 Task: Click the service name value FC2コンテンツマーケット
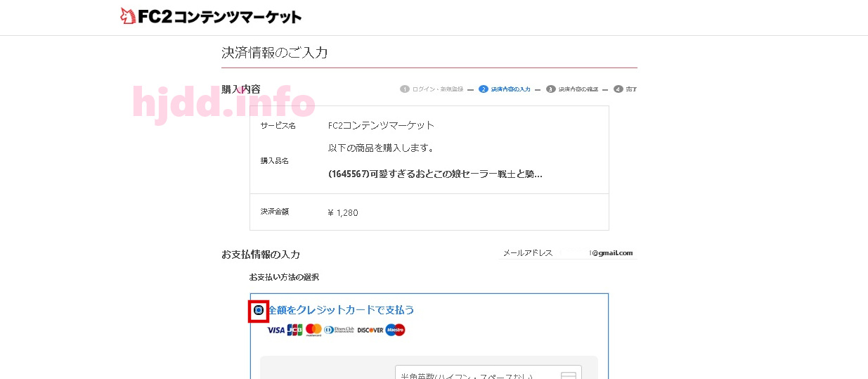[382, 125]
